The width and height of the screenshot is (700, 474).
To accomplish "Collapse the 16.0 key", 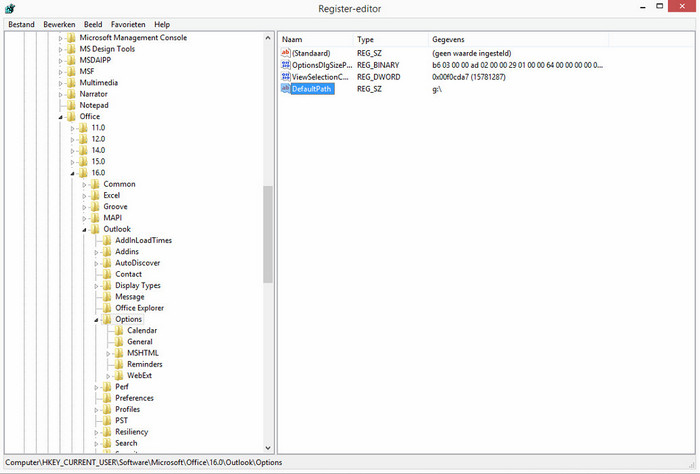I will [72, 173].
